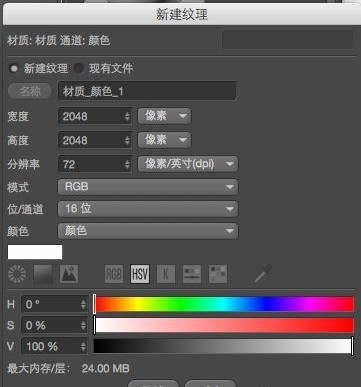Click the 材质: 材质 通道: 颜色 label
Screen dimensions: 361x387
click(x=59, y=41)
